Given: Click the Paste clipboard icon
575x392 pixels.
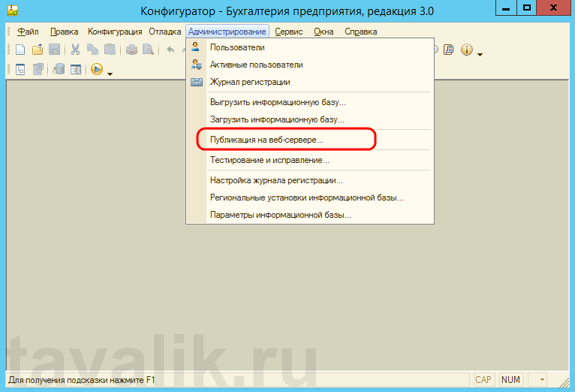Looking at the screenshot, I should coord(110,50).
